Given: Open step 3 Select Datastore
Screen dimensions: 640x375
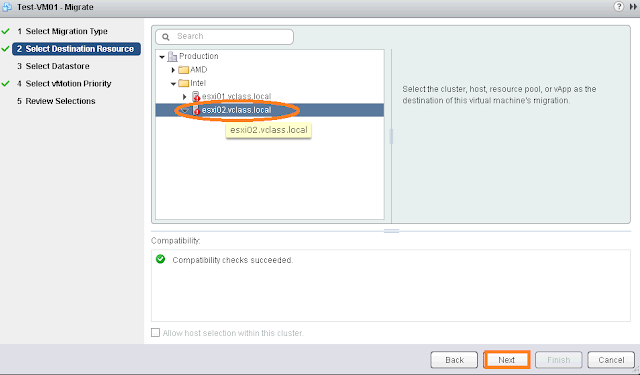Looking at the screenshot, I should coord(53,66).
